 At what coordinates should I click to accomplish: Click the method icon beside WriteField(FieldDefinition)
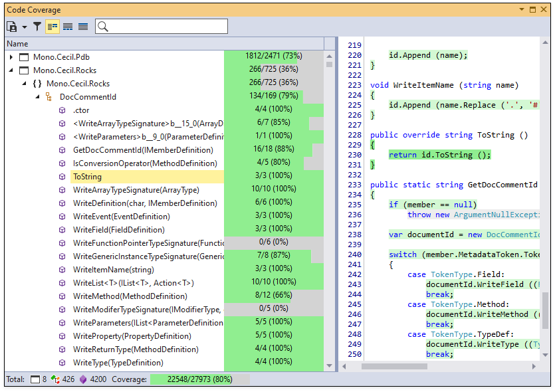[x=62, y=230]
